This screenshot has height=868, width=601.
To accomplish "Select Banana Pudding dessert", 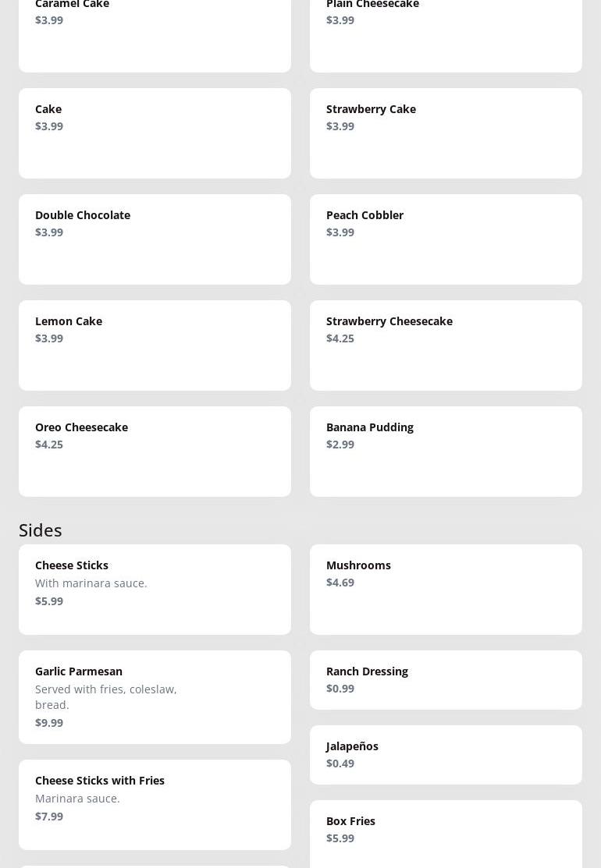I will pyautogui.click(x=446, y=451).
